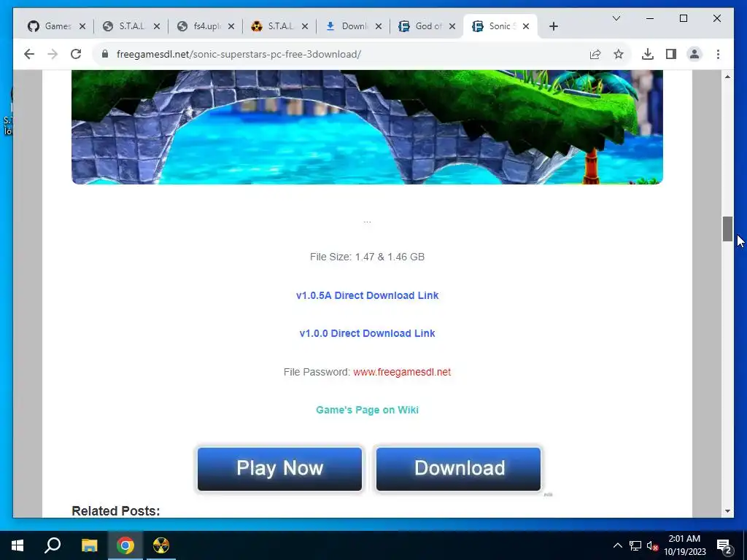Open the v1.0.0 Direct Download Link
Image resolution: width=747 pixels, height=560 pixels.
pos(368,333)
